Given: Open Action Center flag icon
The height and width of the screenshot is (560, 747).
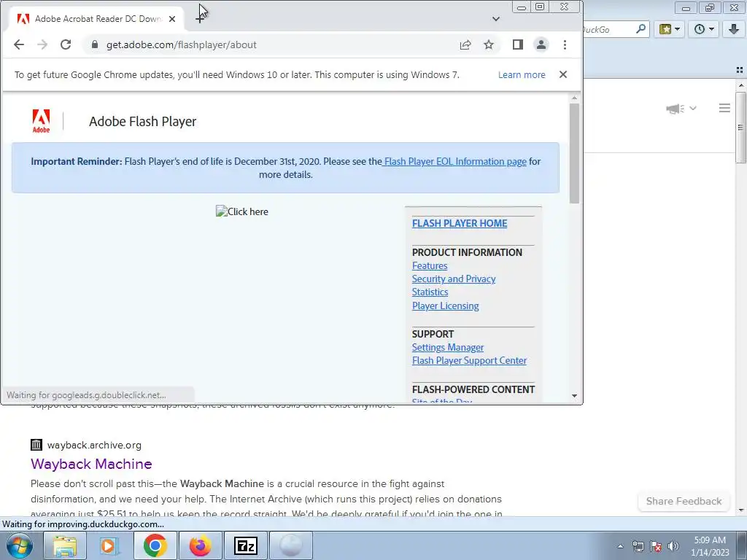Looking at the screenshot, I should tap(656, 546).
